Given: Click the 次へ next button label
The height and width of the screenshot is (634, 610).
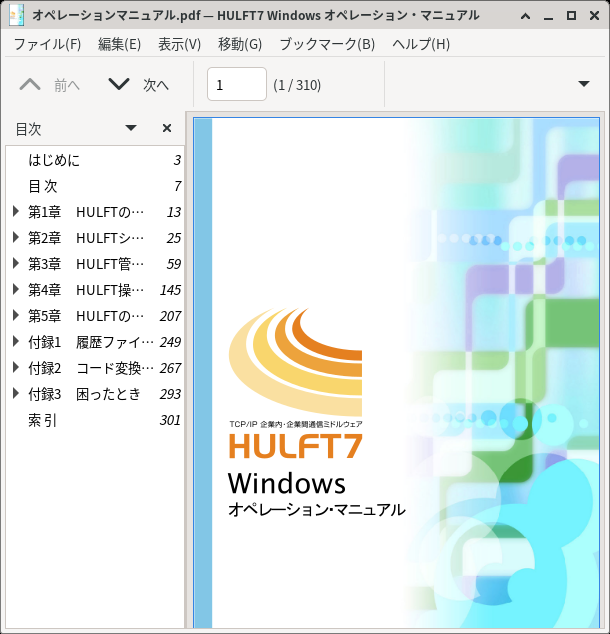Looking at the screenshot, I should pyautogui.click(x=156, y=85).
